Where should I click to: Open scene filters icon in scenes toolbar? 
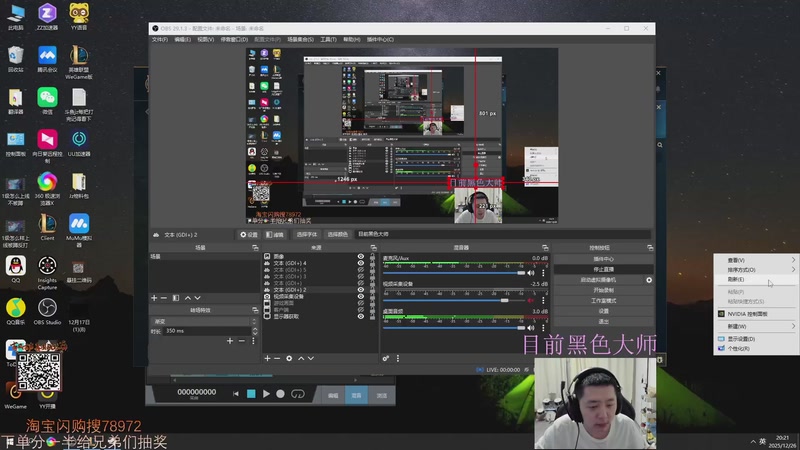176,298
